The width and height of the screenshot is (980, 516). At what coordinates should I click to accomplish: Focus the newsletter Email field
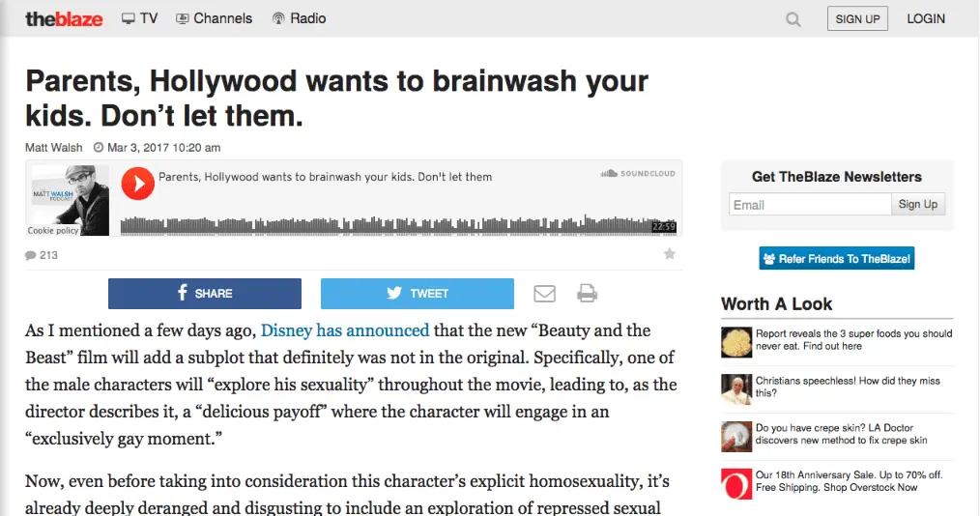pyautogui.click(x=809, y=204)
